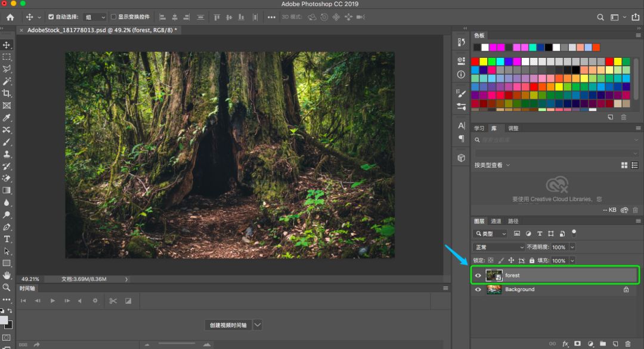Hide the forest layer

pos(478,275)
